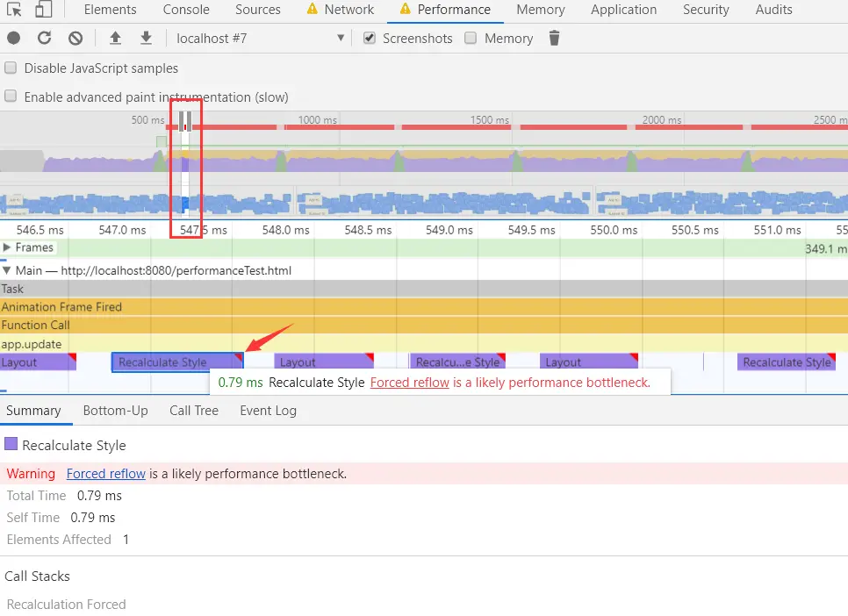Switch to the Console tab

tap(186, 9)
